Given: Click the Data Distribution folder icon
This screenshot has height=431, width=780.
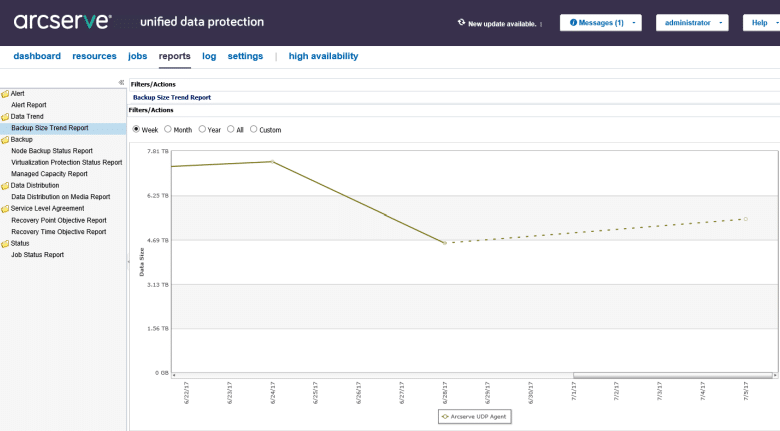Looking at the screenshot, I should [x=5, y=186].
